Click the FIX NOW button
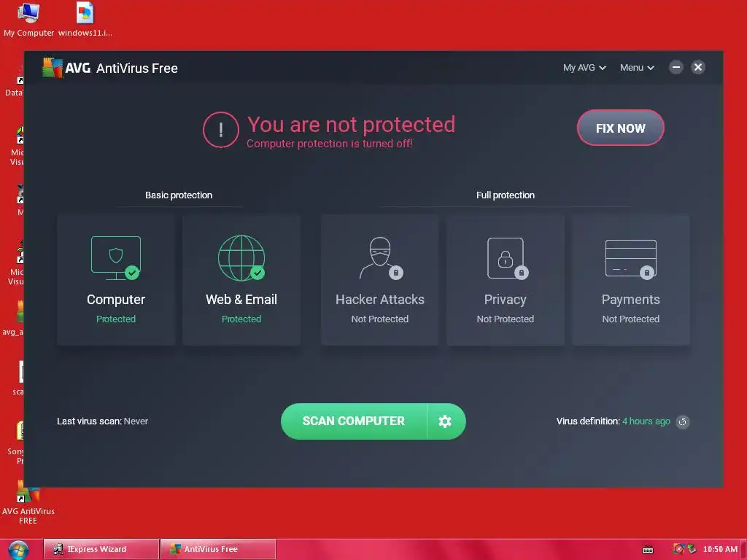This screenshot has width=747, height=560. point(620,128)
